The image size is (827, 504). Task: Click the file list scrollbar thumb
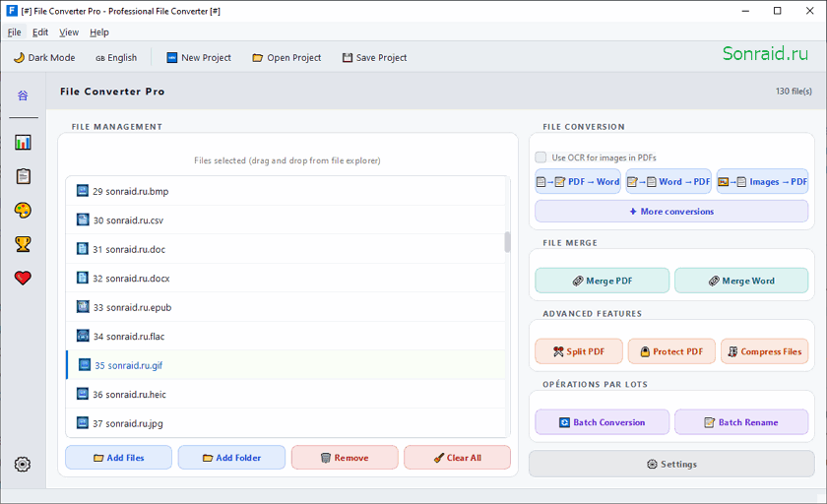click(x=507, y=242)
